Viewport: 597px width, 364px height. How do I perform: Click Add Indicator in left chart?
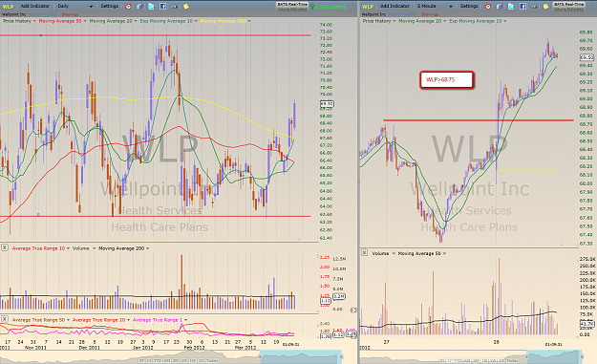click(x=35, y=6)
